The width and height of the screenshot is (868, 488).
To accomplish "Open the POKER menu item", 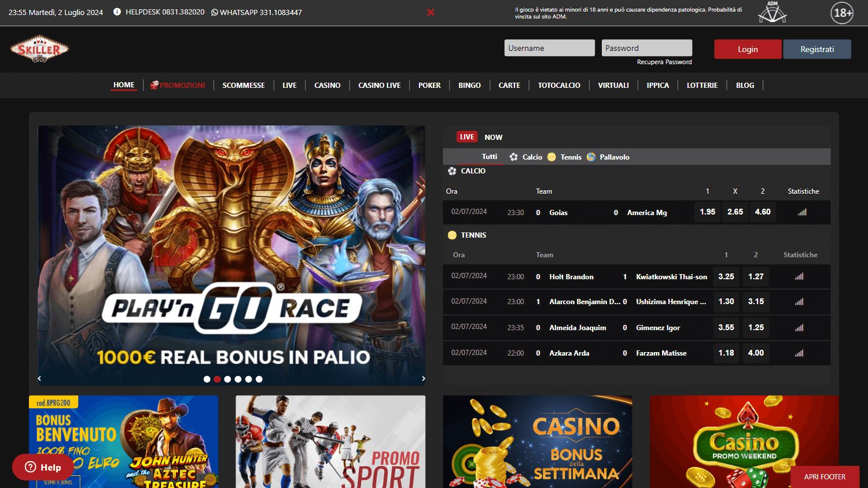I will (x=429, y=85).
